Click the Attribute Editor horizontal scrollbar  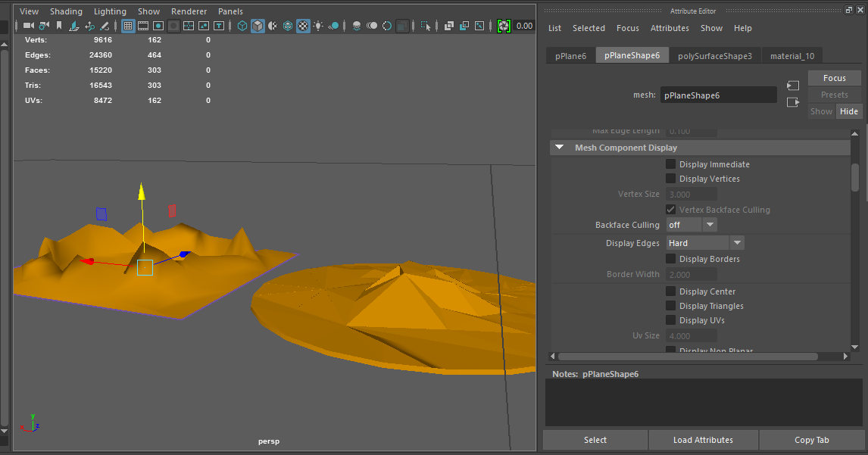point(688,357)
